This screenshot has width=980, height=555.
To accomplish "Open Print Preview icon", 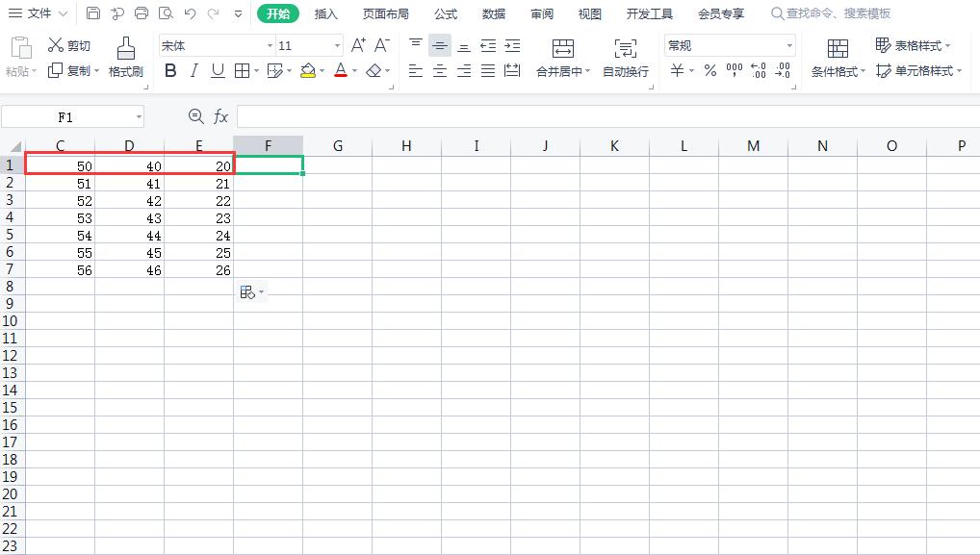I will (166, 13).
